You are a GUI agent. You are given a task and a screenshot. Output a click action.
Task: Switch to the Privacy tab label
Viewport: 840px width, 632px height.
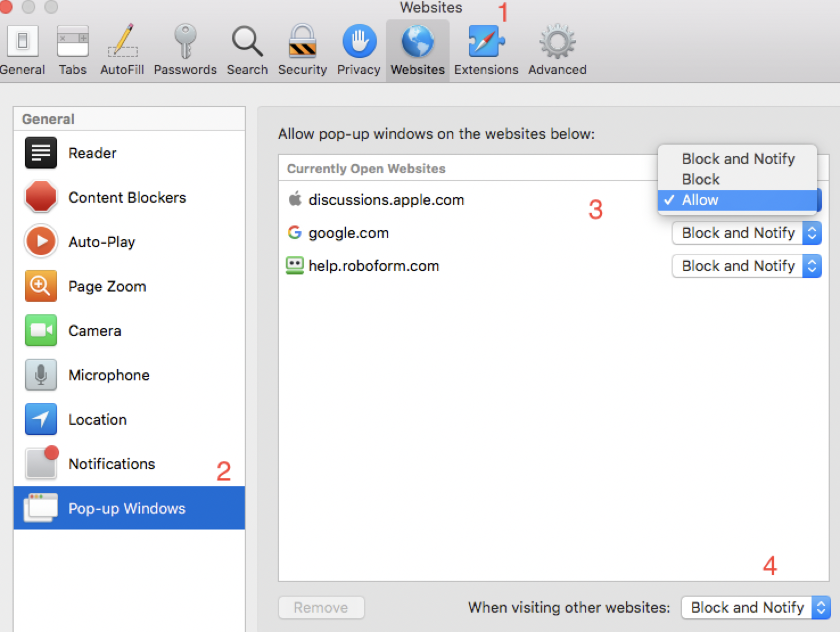pos(359,69)
